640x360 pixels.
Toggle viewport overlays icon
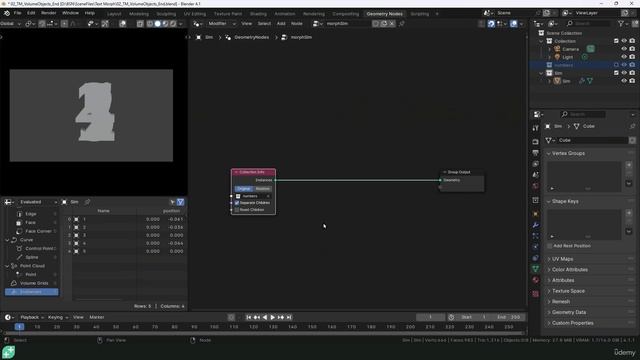point(122,24)
